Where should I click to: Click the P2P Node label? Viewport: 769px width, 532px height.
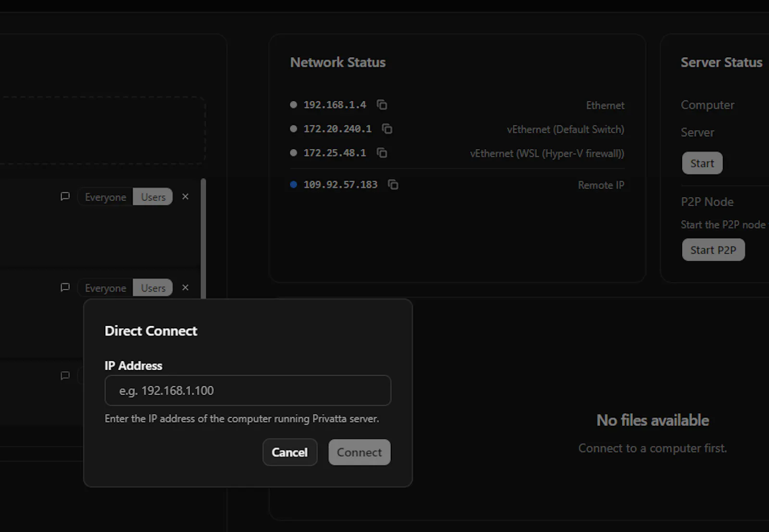(707, 202)
